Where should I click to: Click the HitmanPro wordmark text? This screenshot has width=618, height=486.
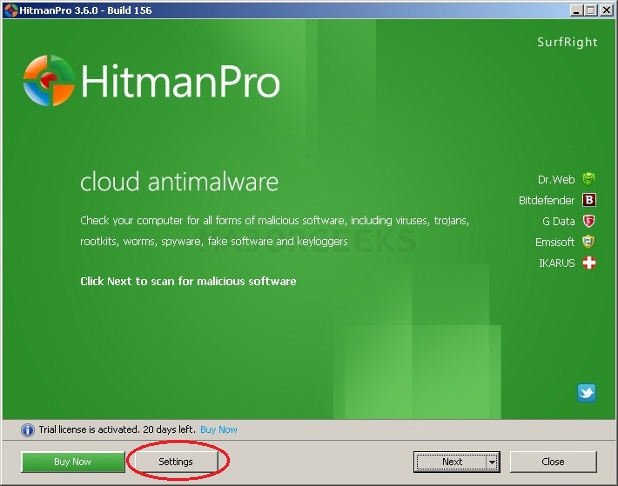[x=181, y=81]
